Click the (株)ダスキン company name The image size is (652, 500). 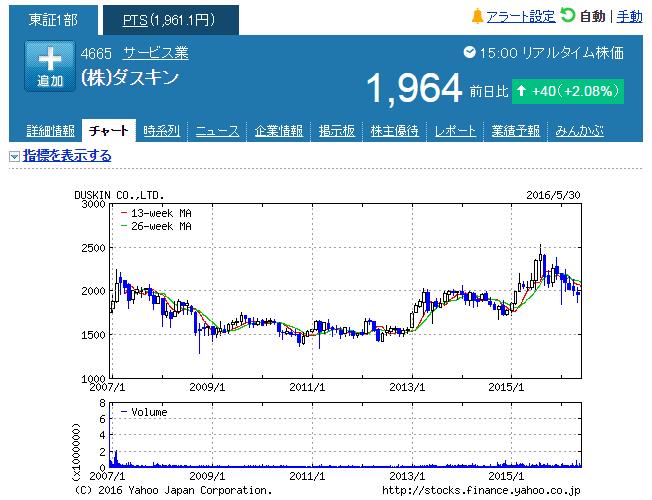(x=130, y=77)
